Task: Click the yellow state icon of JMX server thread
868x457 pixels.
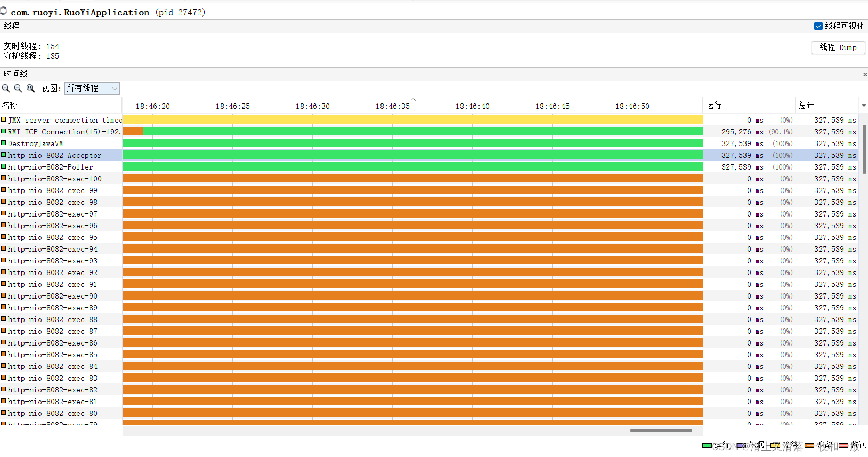Action: coord(4,119)
